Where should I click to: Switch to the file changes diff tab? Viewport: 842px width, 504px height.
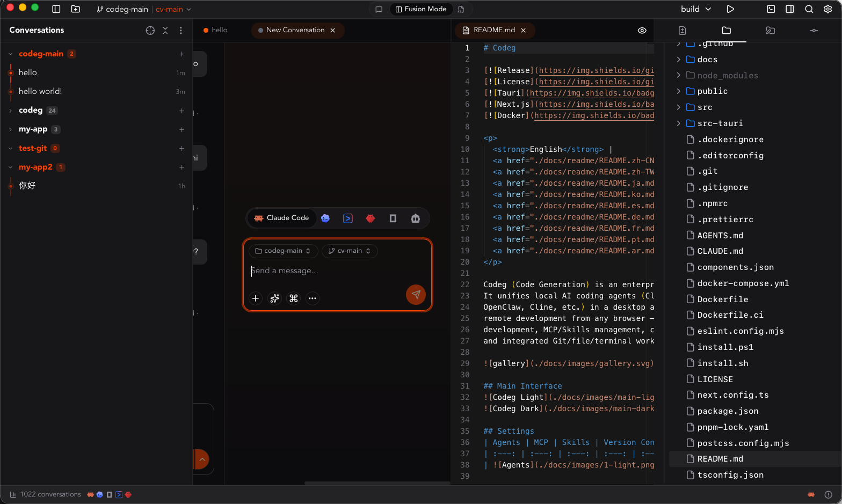(683, 31)
